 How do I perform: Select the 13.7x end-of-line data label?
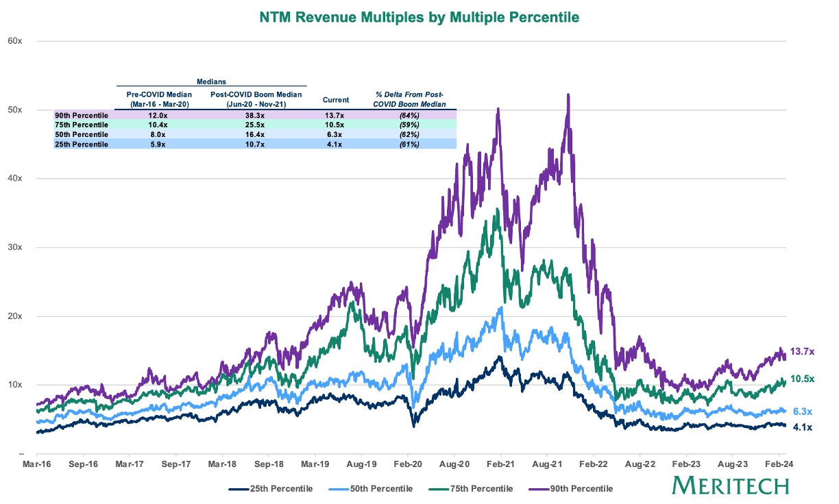(x=801, y=351)
